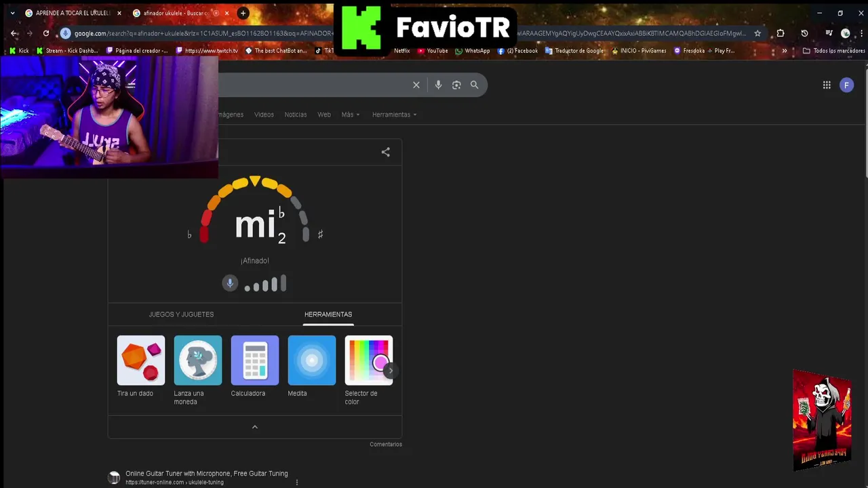Viewport: 868px width, 488px height.
Task: Share the tuner widget
Action: (x=385, y=152)
